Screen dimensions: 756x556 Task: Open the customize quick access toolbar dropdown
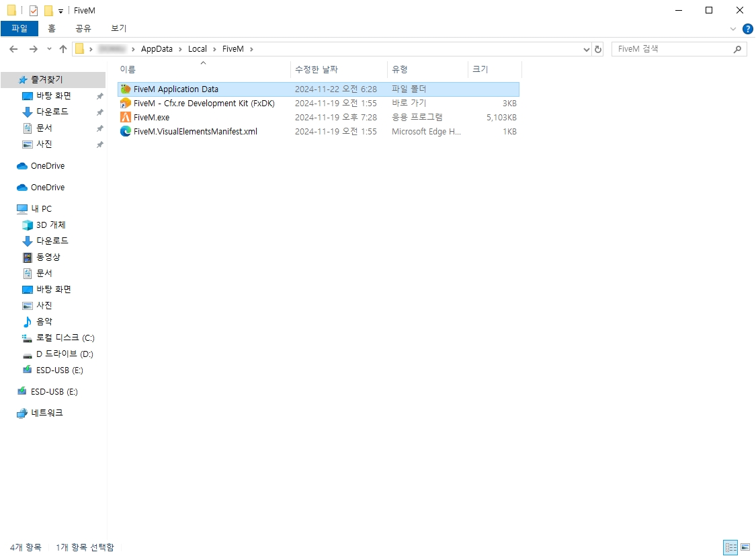pos(60,11)
